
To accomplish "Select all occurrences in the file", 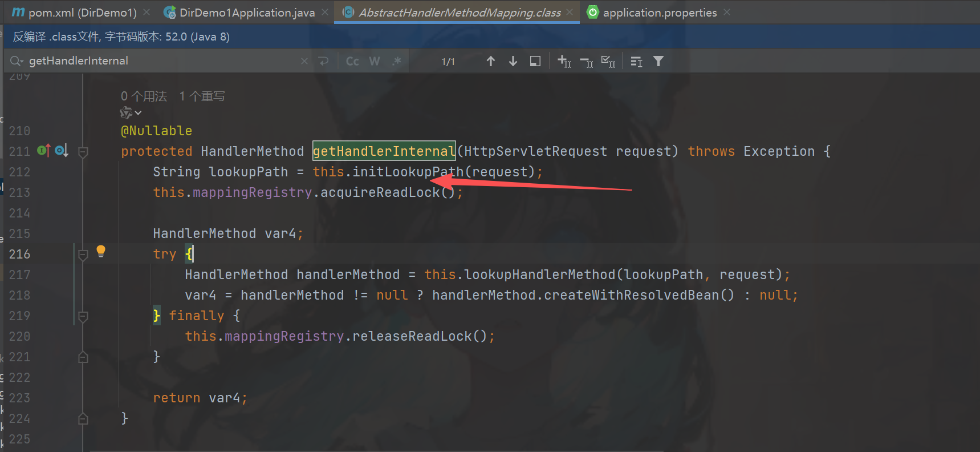I will click(x=608, y=61).
